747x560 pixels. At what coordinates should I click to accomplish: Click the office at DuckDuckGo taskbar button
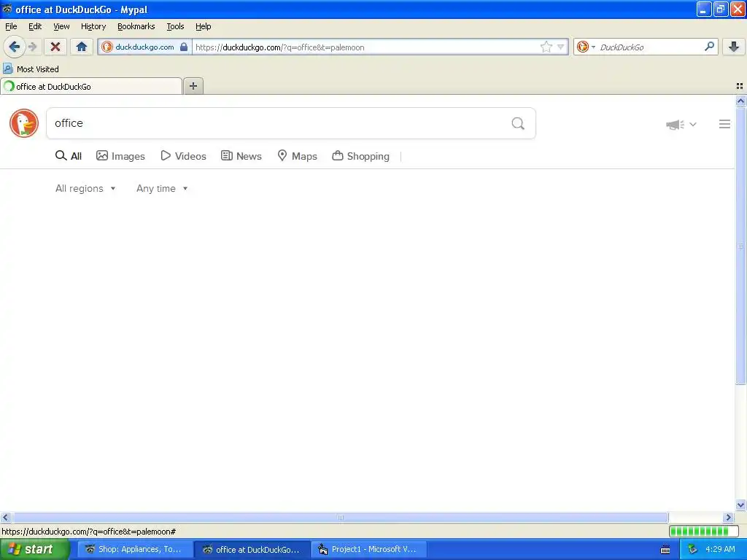click(252, 550)
